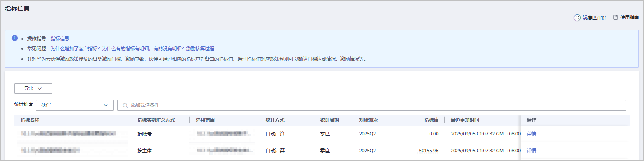This screenshot has width=644, height=161.
Task: Open the 导出 dropdown button
Action: pyautogui.click(x=33, y=88)
